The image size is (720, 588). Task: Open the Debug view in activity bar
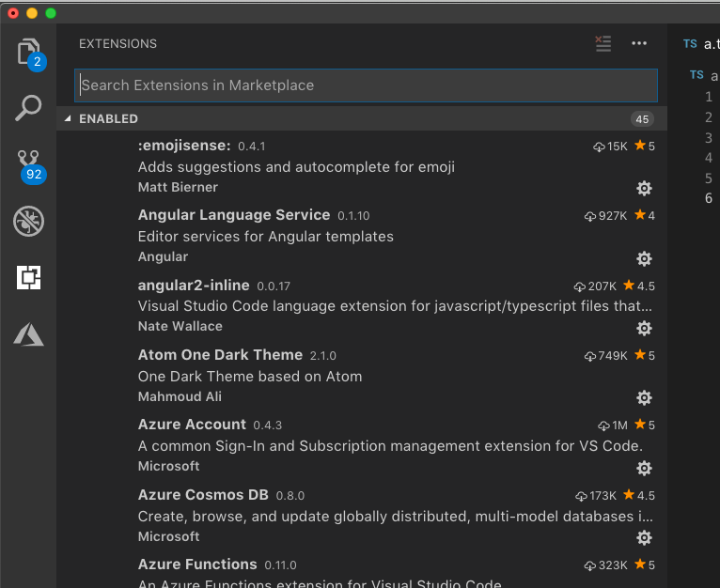28,222
